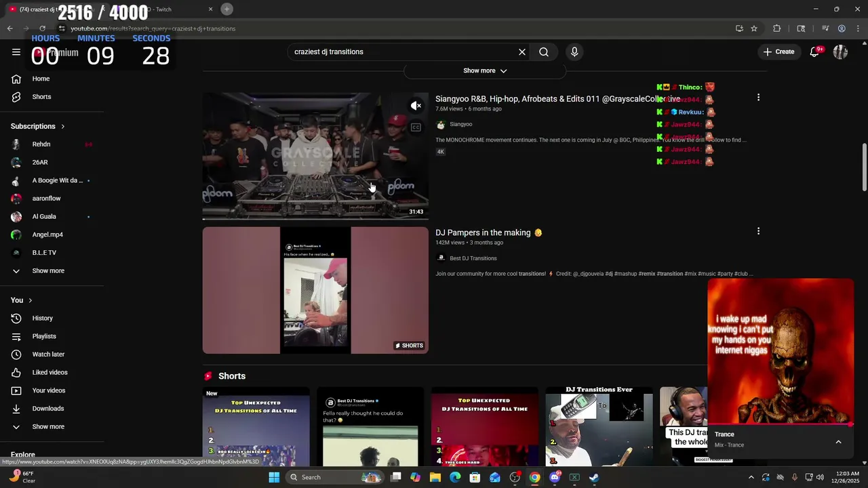Launch Microsoft Edge from the taskbar
The height and width of the screenshot is (488, 868).
coord(455,477)
